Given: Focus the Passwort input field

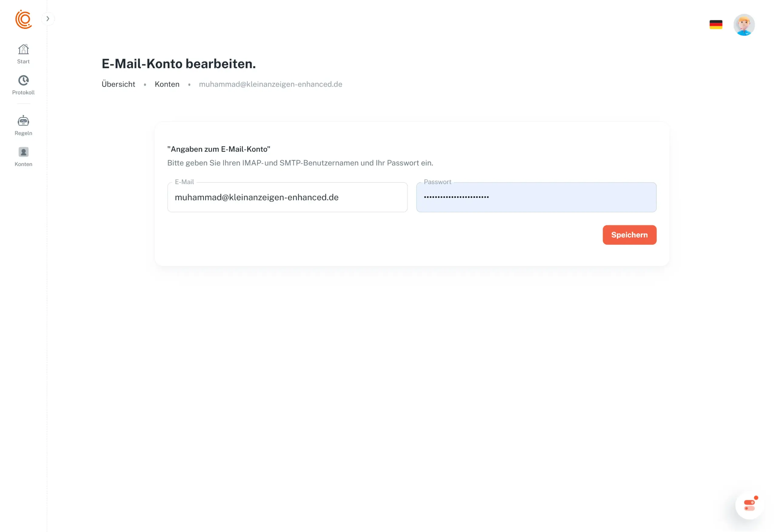Looking at the screenshot, I should coord(536,197).
